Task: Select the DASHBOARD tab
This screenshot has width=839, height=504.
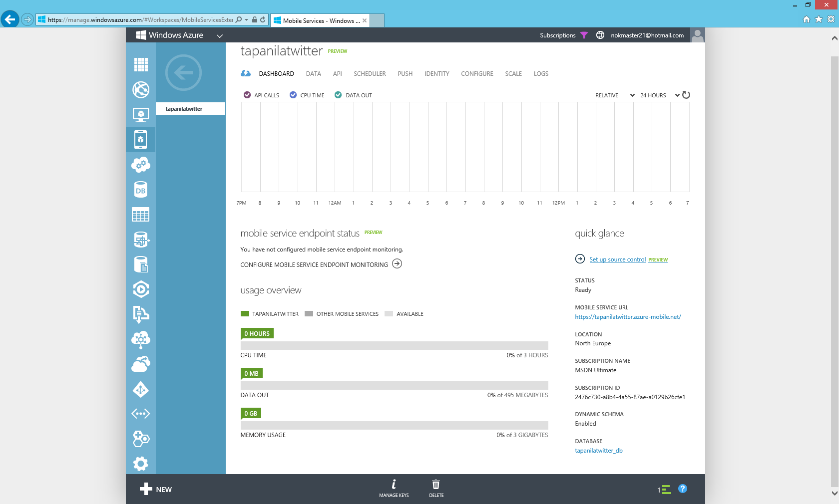Action: coord(276,74)
